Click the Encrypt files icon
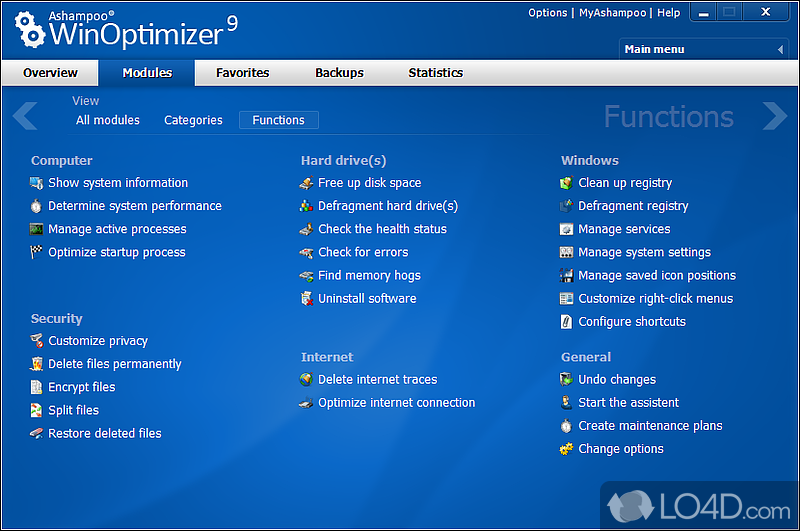 36,387
